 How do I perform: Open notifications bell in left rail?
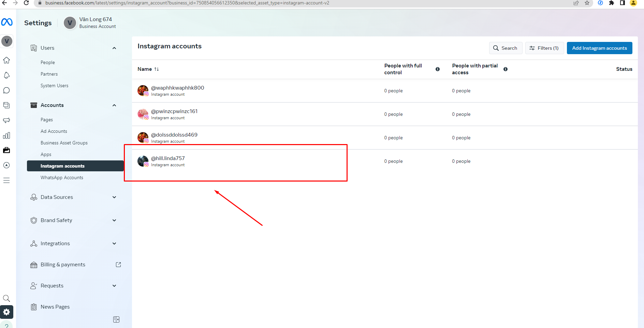(x=6, y=75)
